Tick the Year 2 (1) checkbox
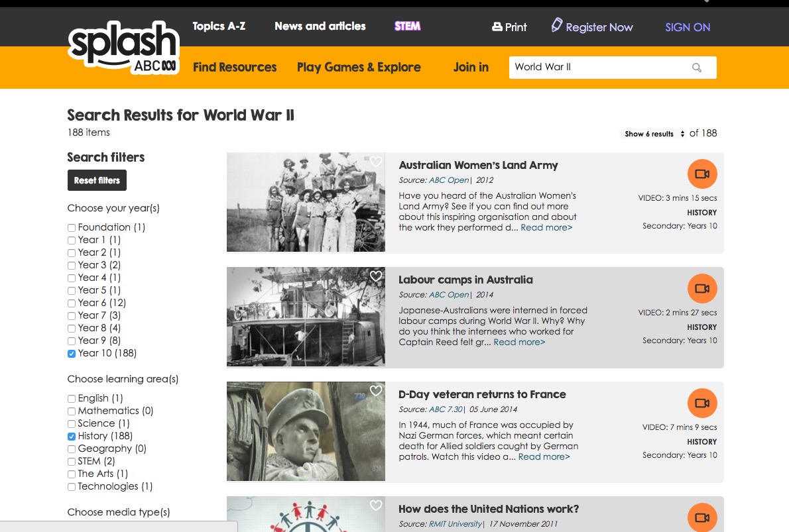 (72, 253)
